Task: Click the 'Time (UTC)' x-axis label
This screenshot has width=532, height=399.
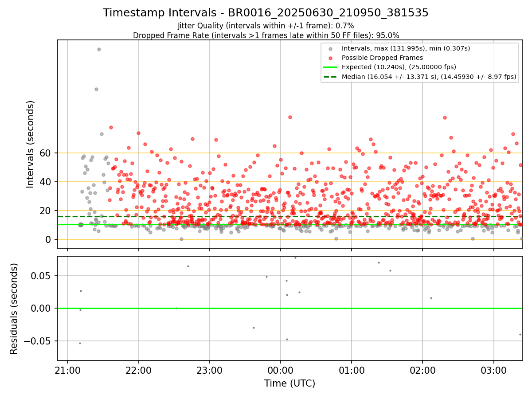Action: [x=289, y=383]
